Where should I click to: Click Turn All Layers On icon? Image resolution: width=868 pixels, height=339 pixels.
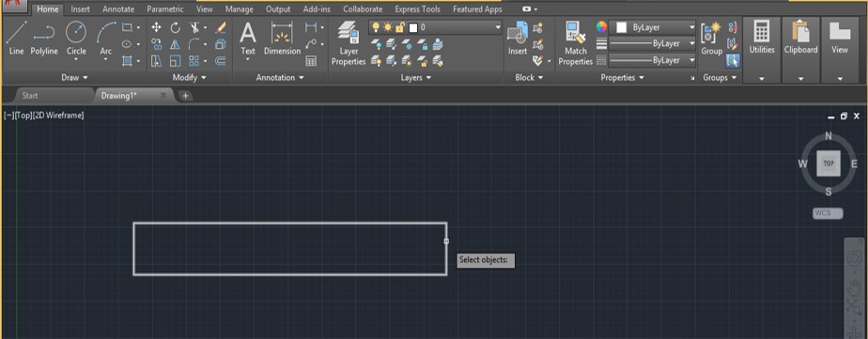pyautogui.click(x=376, y=60)
